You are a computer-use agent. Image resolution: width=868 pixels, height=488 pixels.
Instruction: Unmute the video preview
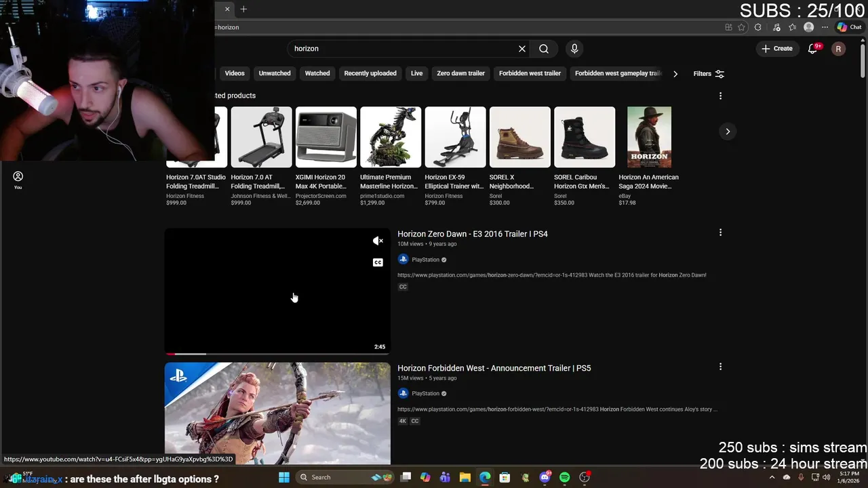[378, 241]
